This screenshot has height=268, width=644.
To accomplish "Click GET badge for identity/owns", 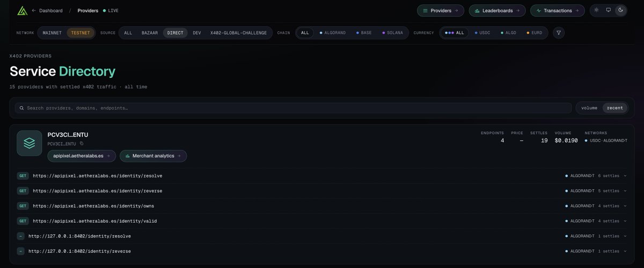I will coord(23,206).
